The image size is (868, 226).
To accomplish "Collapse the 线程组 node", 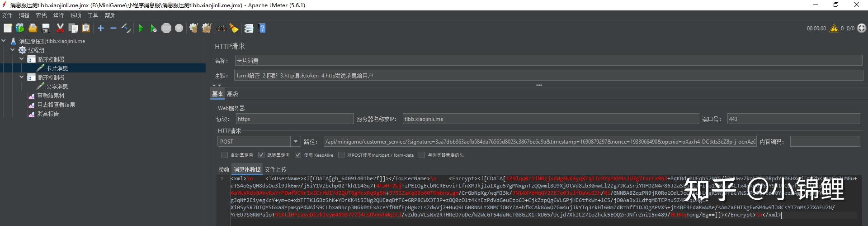I will 13,50.
